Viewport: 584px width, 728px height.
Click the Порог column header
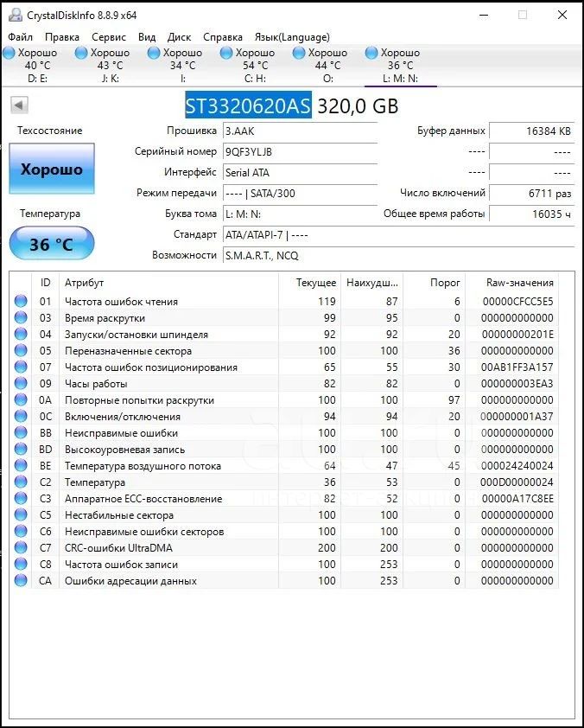(x=435, y=283)
